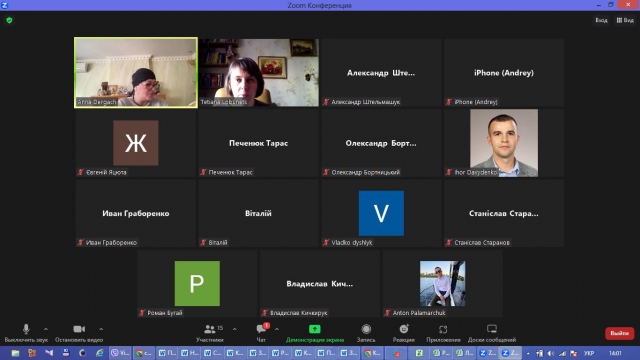Viewport: 640px width, 360px height.
Task: Click muted mic icon beside Александр Штельмашук
Action: point(326,102)
